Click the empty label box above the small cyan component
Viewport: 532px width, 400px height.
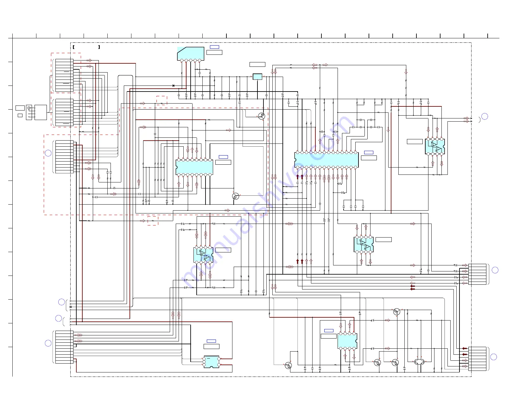tap(257, 64)
